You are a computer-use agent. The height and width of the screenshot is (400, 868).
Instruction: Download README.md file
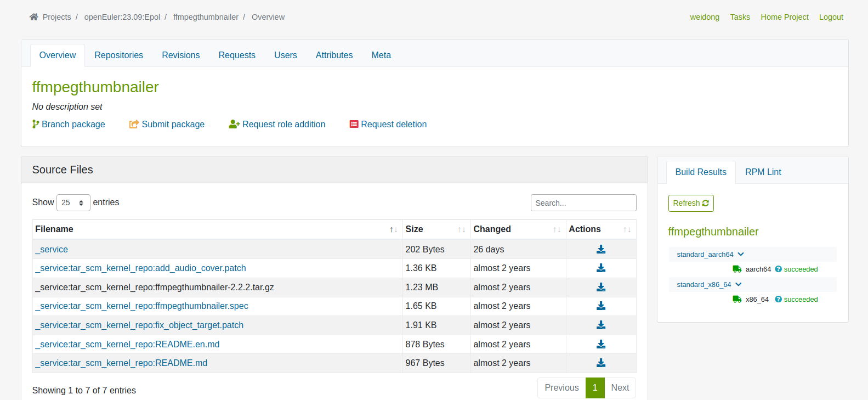[601, 363]
